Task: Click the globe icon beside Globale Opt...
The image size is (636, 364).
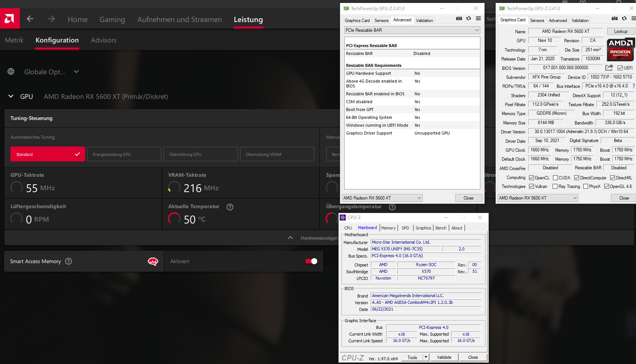Action: (11, 71)
